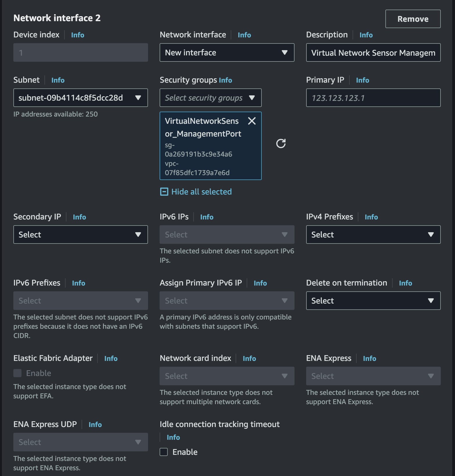Click the Hide all selected collapse icon

(x=164, y=192)
